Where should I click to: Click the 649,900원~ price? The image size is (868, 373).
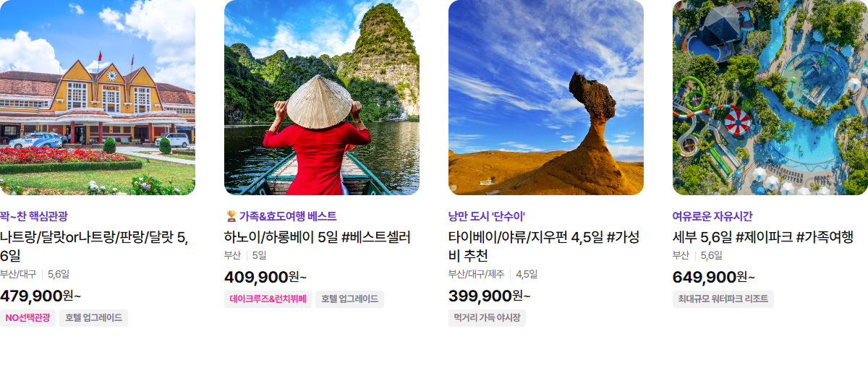tap(714, 277)
